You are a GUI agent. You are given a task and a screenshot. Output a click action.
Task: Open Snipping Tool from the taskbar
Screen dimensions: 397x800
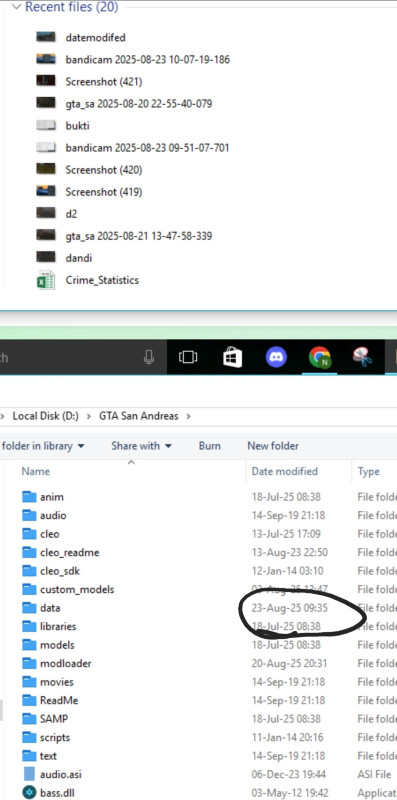362,357
